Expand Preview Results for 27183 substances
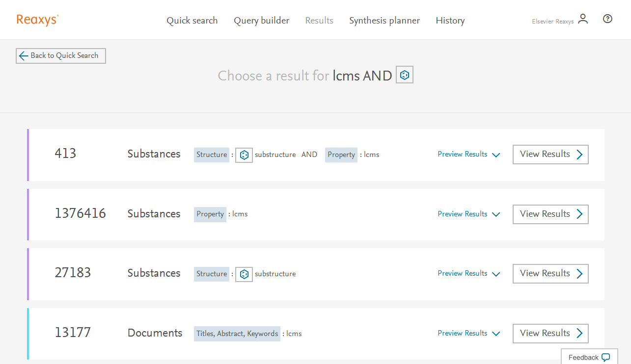The image size is (631, 364). click(x=468, y=274)
